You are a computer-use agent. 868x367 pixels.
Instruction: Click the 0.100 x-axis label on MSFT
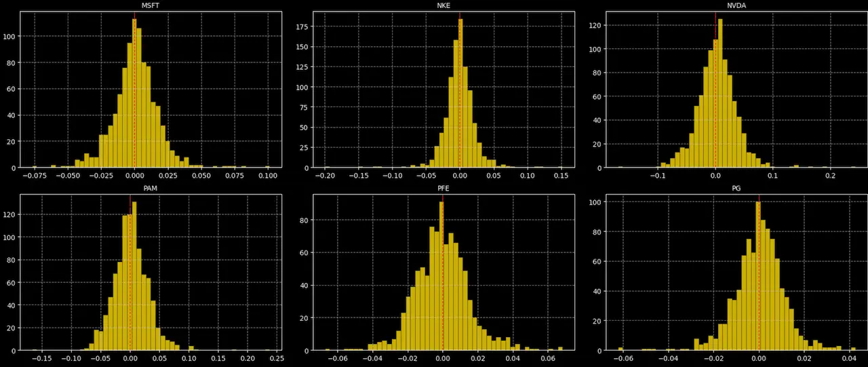tap(267, 176)
